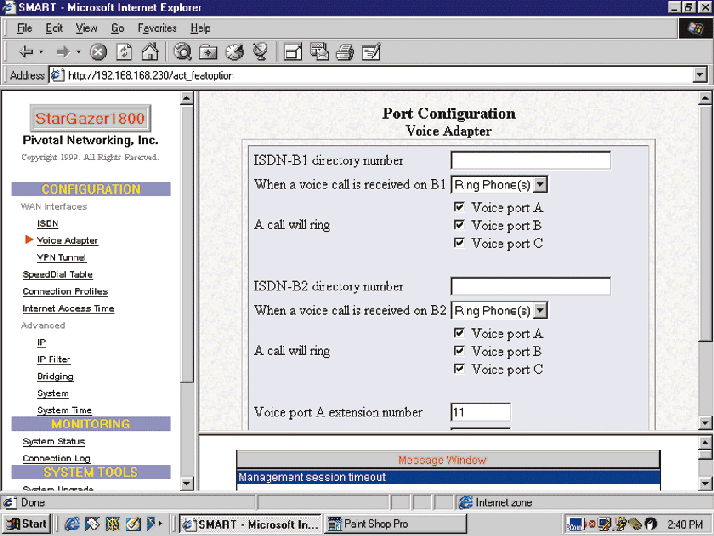
Task: Click the Windows Start button
Action: point(28,523)
